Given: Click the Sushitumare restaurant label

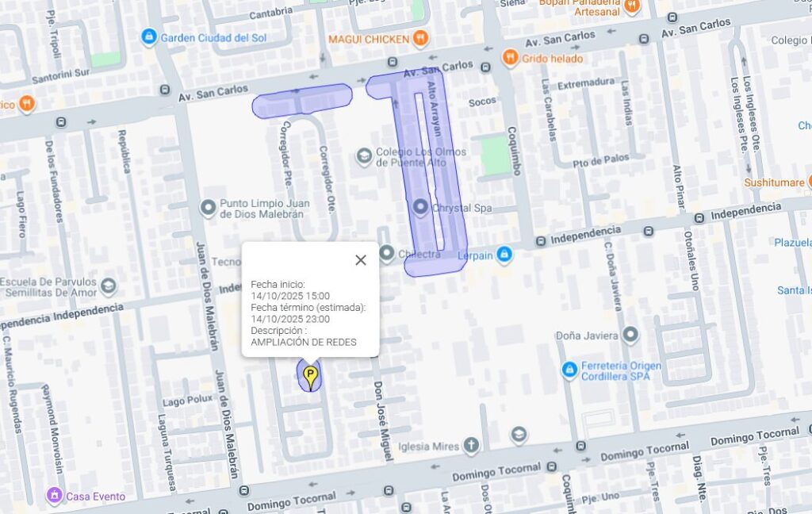Looking at the screenshot, I should tap(774, 182).
